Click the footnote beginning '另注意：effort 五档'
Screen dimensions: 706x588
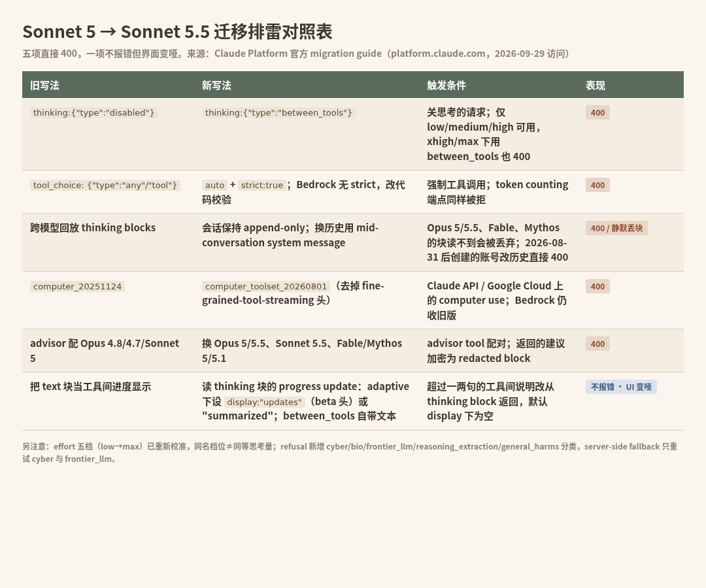tap(350, 452)
